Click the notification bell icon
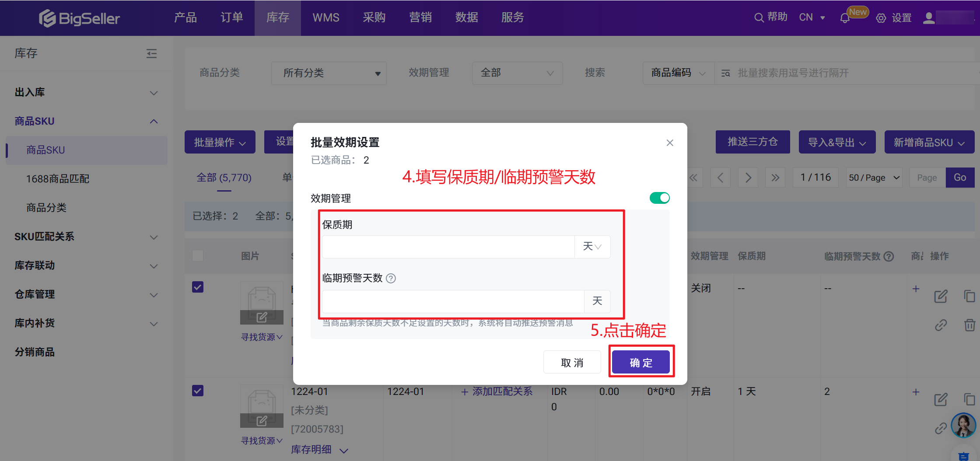The image size is (980, 461). (x=844, y=18)
